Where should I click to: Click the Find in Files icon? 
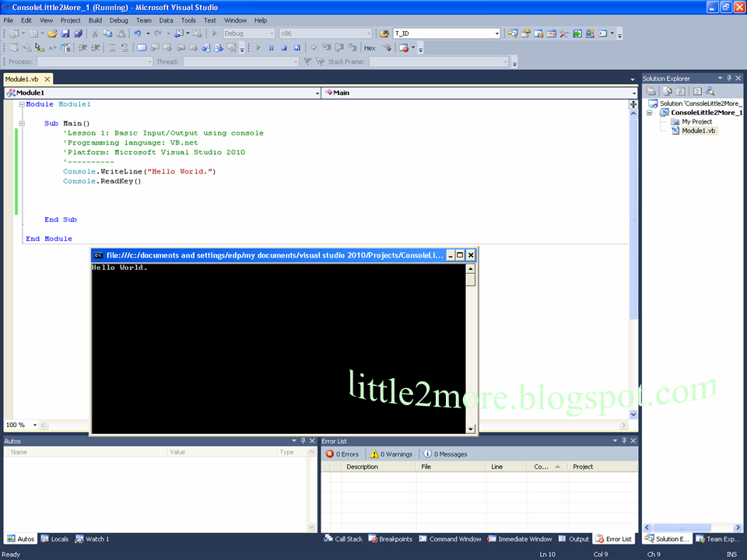point(384,33)
